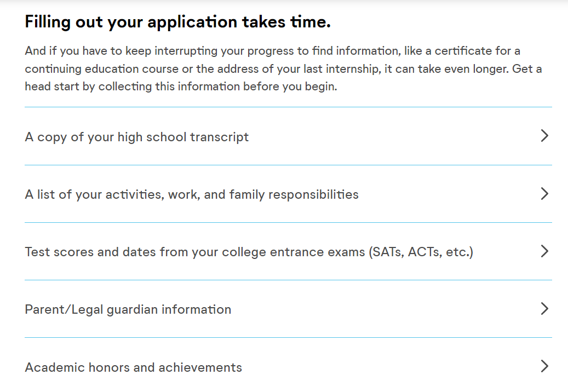Click the Parent/Legal guardian information arrow

pos(544,309)
